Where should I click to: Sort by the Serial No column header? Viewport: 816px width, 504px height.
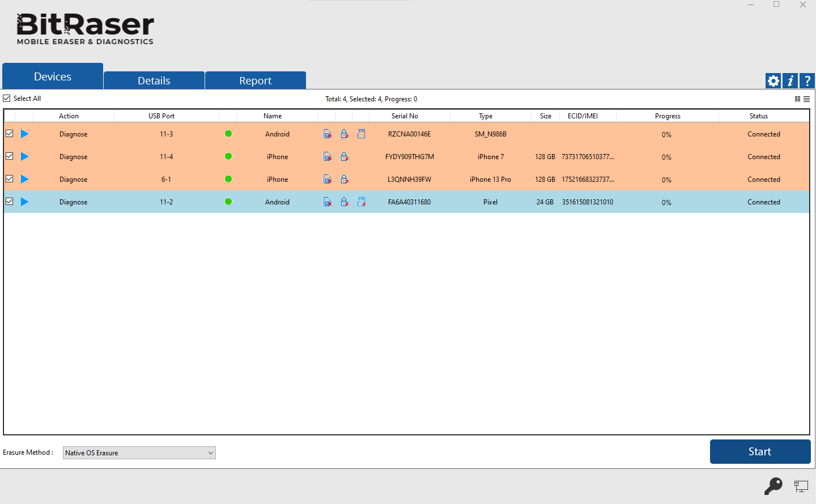pyautogui.click(x=405, y=116)
